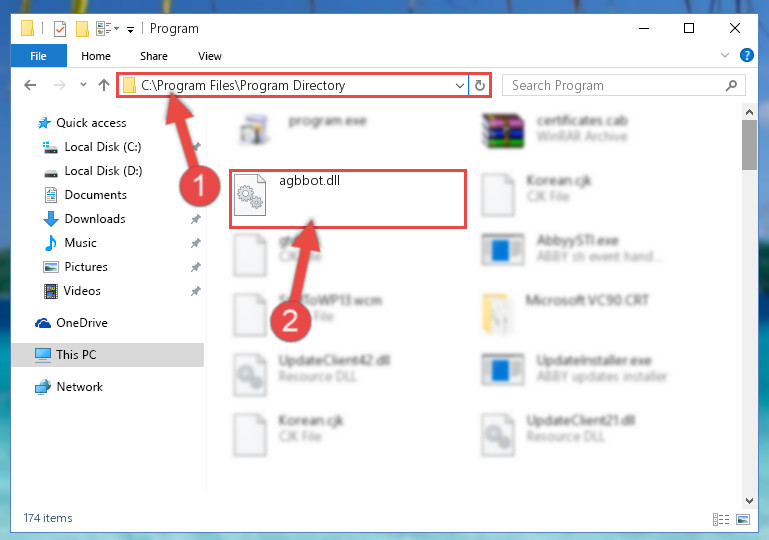Click the This PC monitor icon
The height and width of the screenshot is (540, 769).
click(x=43, y=355)
